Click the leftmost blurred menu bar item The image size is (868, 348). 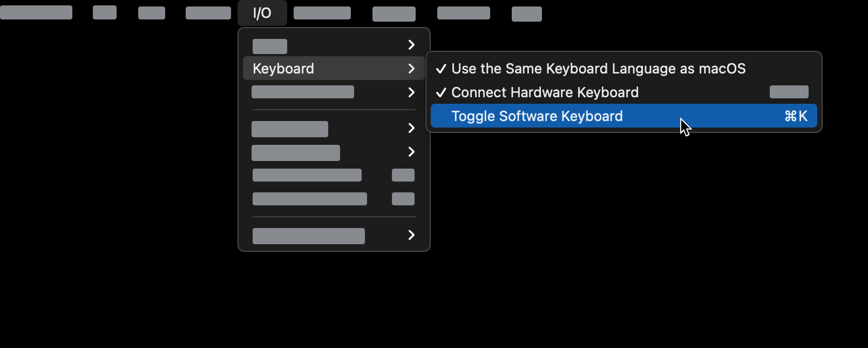36,12
